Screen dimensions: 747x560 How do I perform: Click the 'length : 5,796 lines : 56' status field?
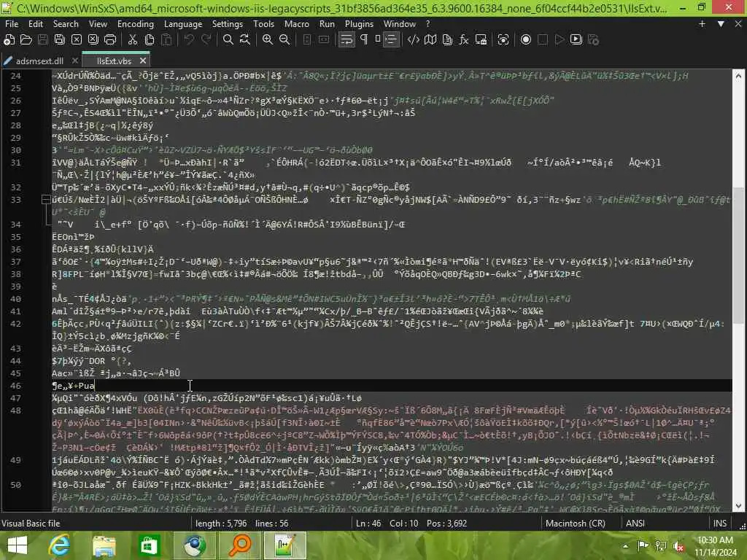241,524
